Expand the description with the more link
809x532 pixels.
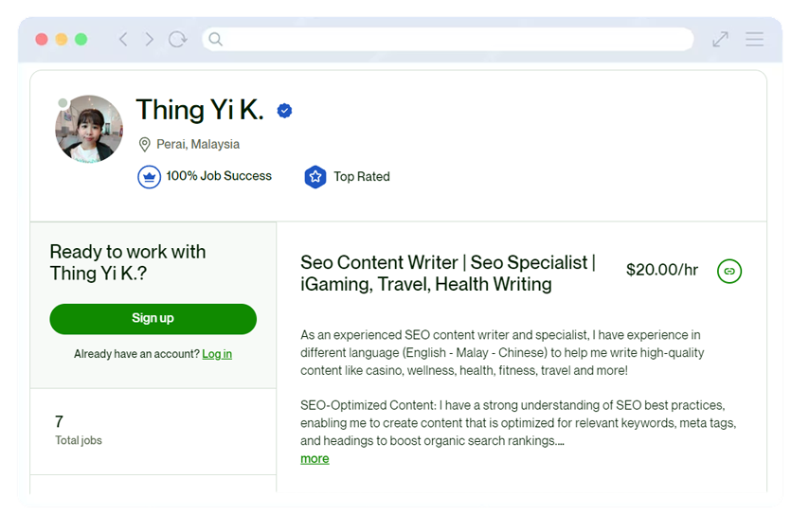coord(315,459)
